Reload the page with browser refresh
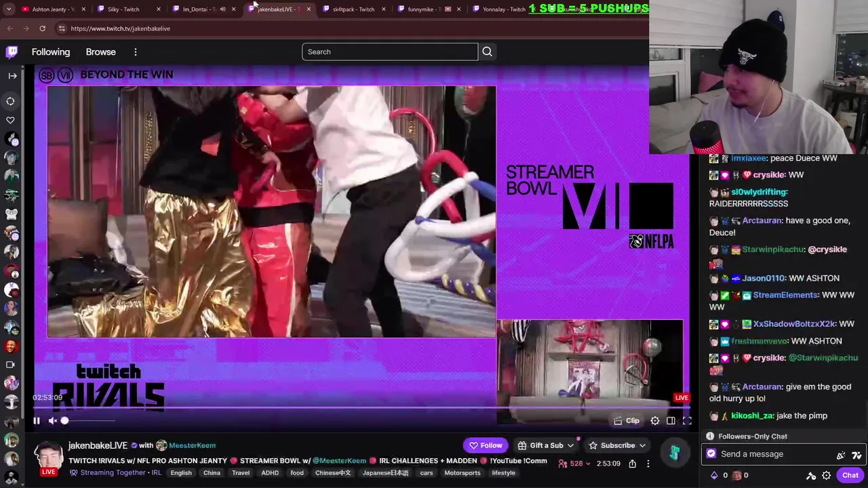 (x=42, y=28)
